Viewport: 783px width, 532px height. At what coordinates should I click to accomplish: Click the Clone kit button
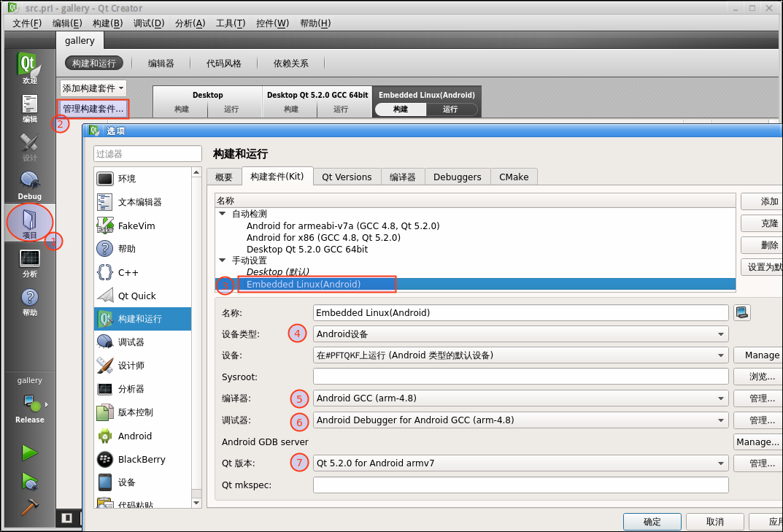[x=763, y=223]
